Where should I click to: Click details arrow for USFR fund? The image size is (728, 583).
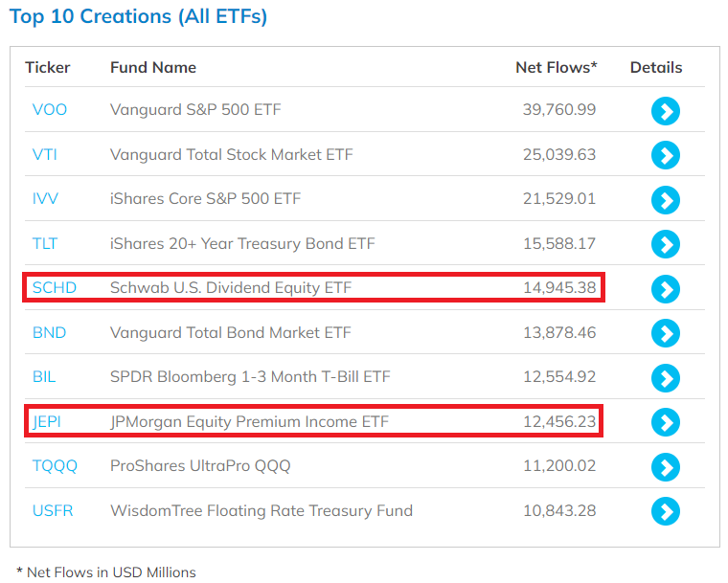pos(665,511)
